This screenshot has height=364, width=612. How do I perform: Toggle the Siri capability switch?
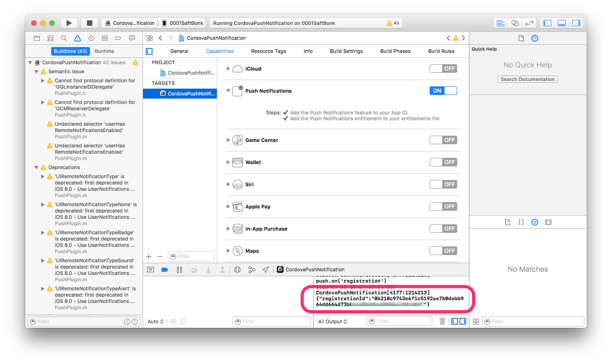click(x=443, y=184)
